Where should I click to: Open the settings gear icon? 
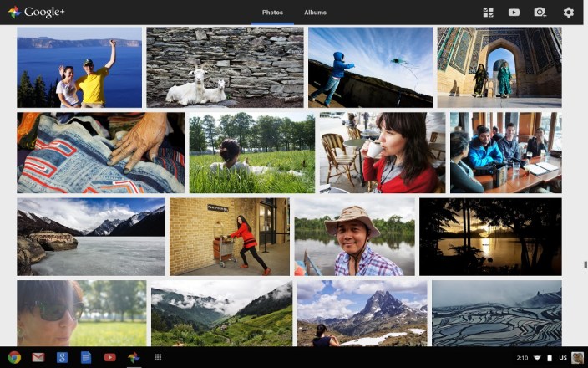click(x=569, y=13)
